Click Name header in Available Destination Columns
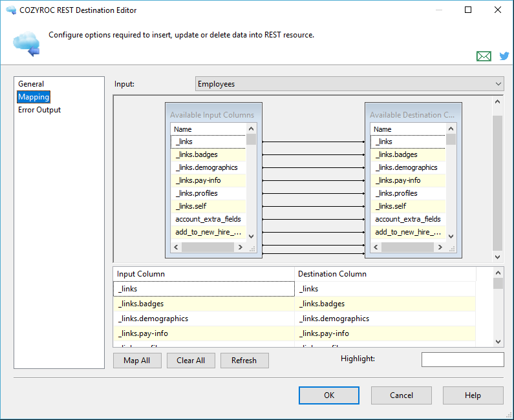 pyautogui.click(x=408, y=129)
